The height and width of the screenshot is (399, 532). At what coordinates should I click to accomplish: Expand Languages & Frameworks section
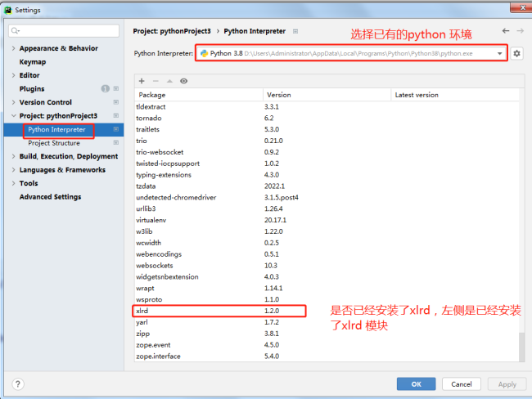coord(14,170)
